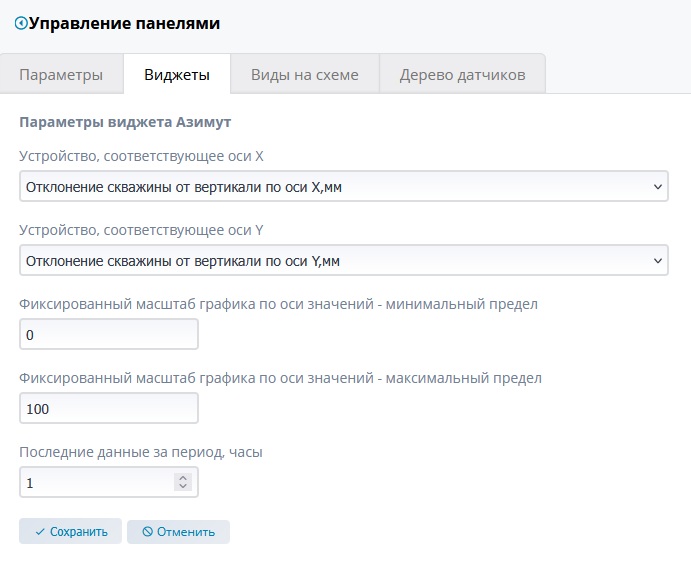Screen dimensions: 691x565
Task: Click the back arrow icon beside Управление панелями
Action: pyautogui.click(x=21, y=23)
